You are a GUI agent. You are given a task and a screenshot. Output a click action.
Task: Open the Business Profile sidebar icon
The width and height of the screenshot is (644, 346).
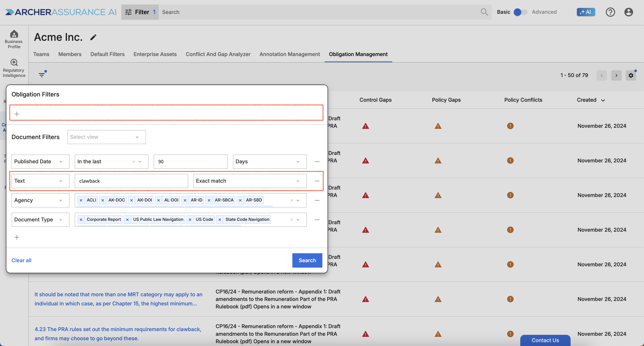pos(14,39)
